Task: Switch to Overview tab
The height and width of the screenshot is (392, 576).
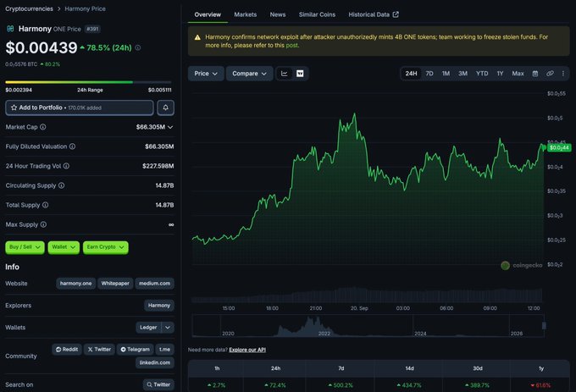Action: click(x=208, y=14)
